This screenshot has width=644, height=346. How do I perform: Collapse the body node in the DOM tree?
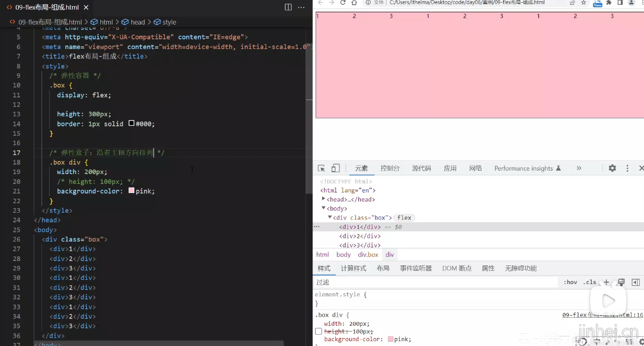tap(324, 208)
